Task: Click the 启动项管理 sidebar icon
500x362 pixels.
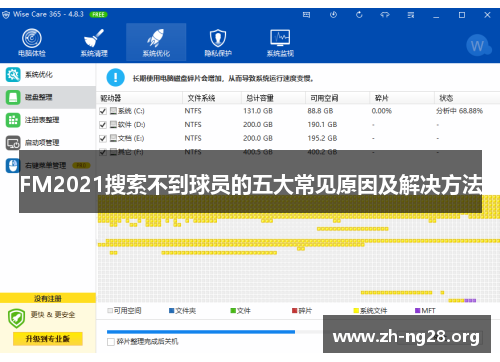Action: (13, 143)
